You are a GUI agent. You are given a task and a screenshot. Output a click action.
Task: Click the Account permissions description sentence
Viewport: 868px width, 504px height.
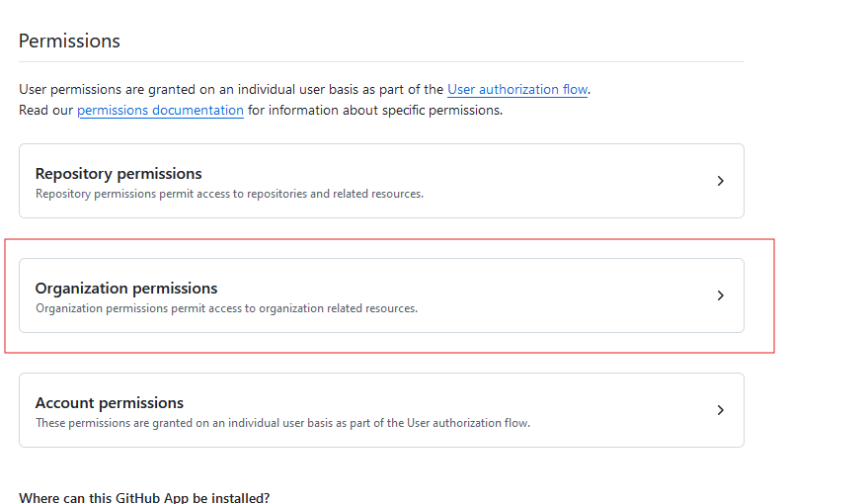[282, 423]
